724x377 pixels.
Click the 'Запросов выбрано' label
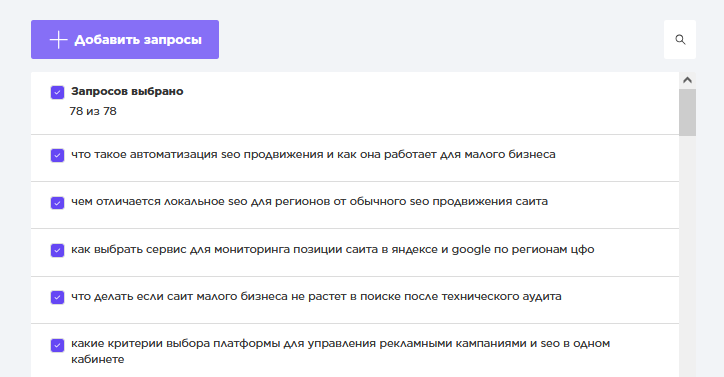pyautogui.click(x=127, y=91)
